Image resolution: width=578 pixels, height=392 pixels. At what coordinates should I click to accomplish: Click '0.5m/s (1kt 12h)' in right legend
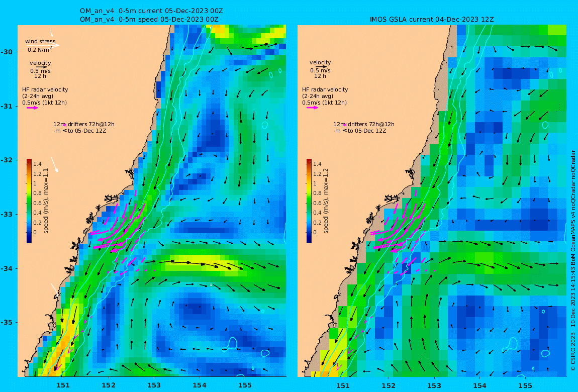tap(324, 103)
